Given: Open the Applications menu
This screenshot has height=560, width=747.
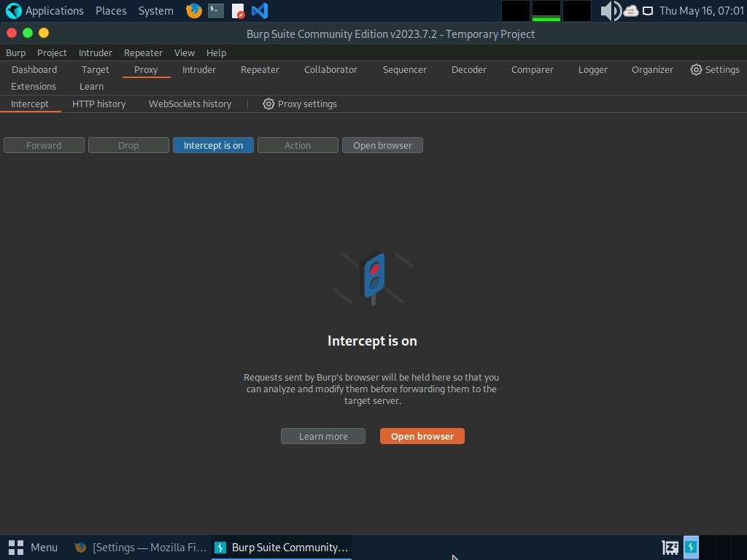Looking at the screenshot, I should [x=45, y=11].
